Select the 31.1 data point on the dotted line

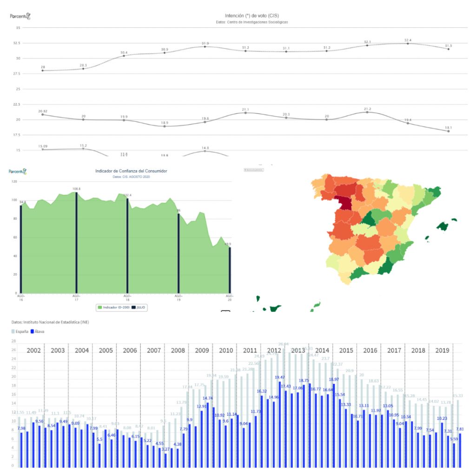click(x=286, y=52)
